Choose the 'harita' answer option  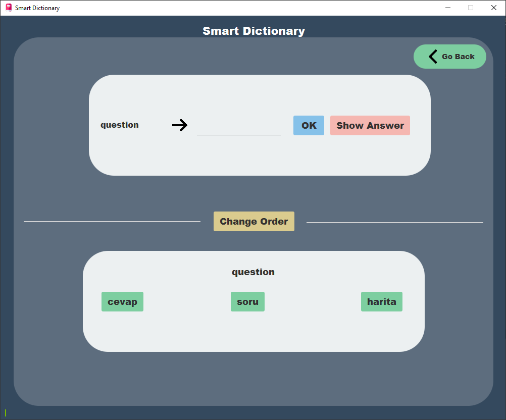(381, 301)
